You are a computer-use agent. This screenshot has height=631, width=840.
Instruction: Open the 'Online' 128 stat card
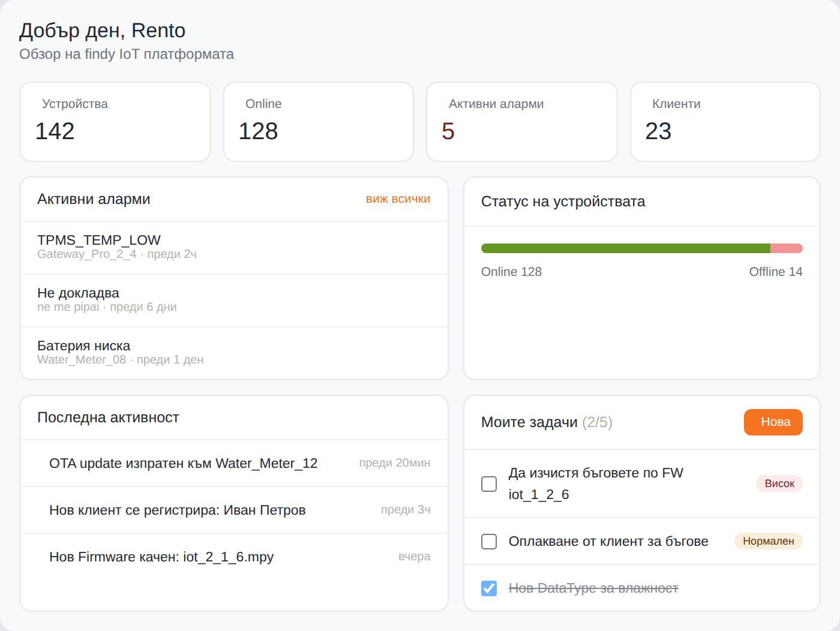(319, 122)
